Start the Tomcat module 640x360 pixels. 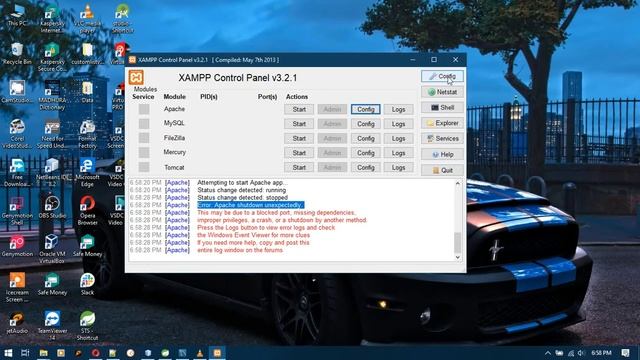tap(299, 167)
